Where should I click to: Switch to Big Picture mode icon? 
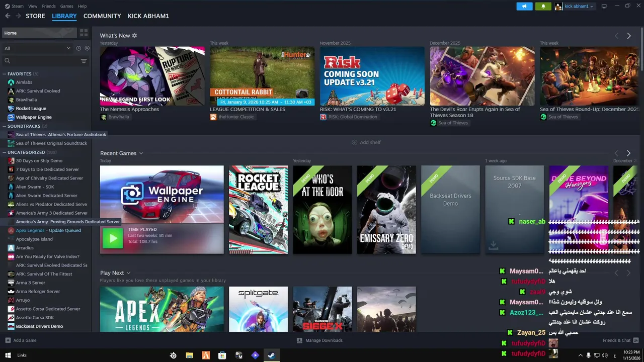point(604,6)
